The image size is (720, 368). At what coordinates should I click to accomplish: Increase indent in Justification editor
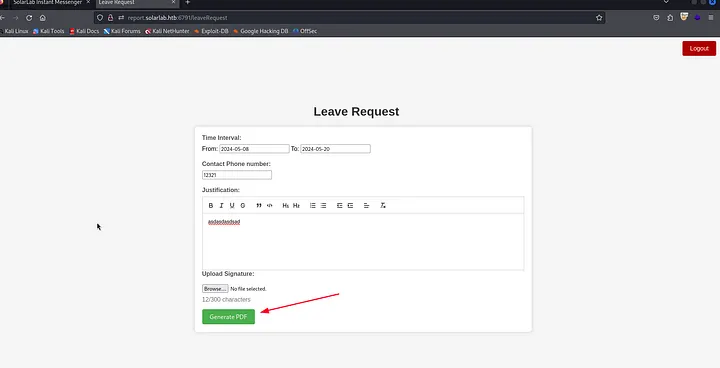[x=350, y=205]
